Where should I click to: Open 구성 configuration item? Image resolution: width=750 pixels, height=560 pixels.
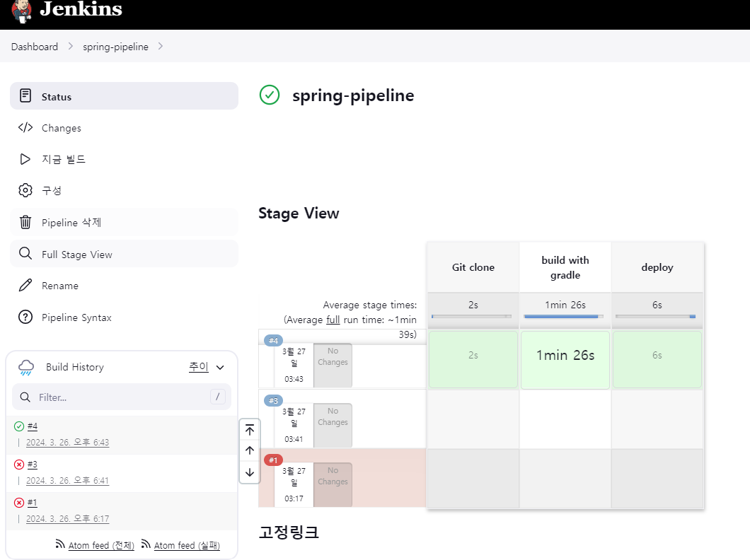(124, 191)
